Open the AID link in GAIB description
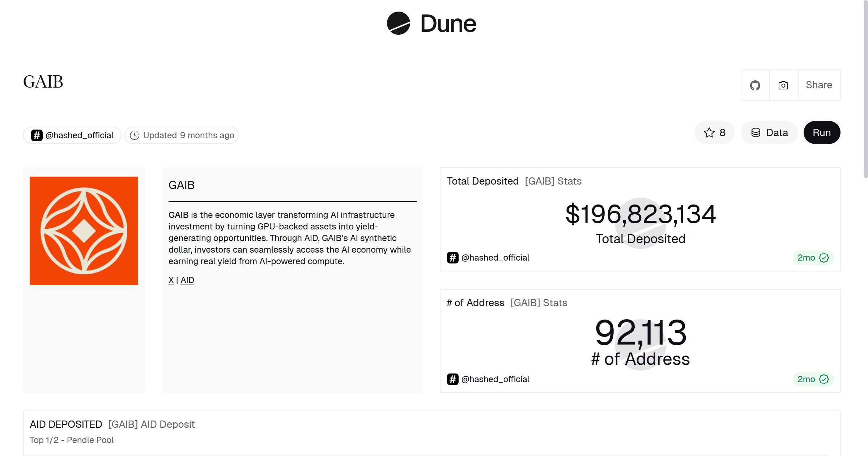This screenshot has width=868, height=456. tap(187, 280)
